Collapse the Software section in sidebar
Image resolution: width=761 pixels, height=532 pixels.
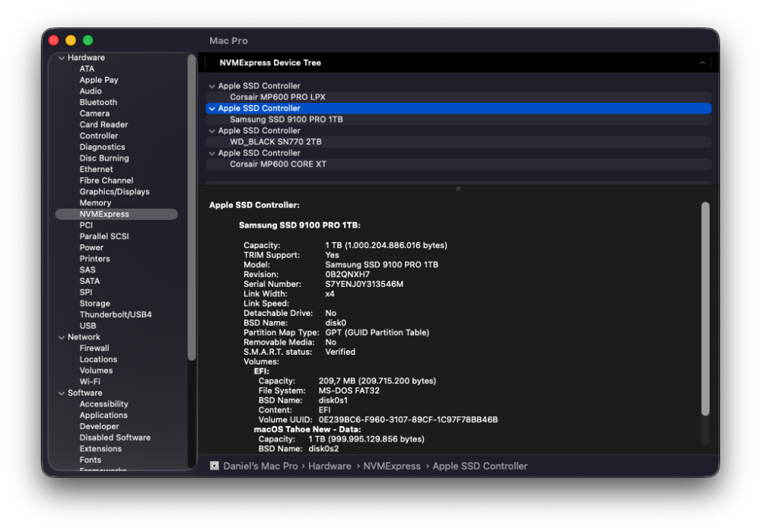(x=62, y=393)
